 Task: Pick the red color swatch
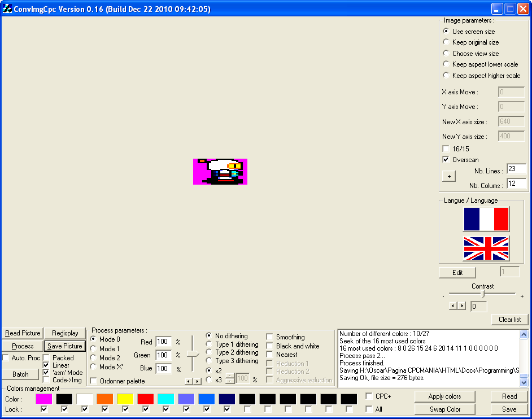pos(146,399)
